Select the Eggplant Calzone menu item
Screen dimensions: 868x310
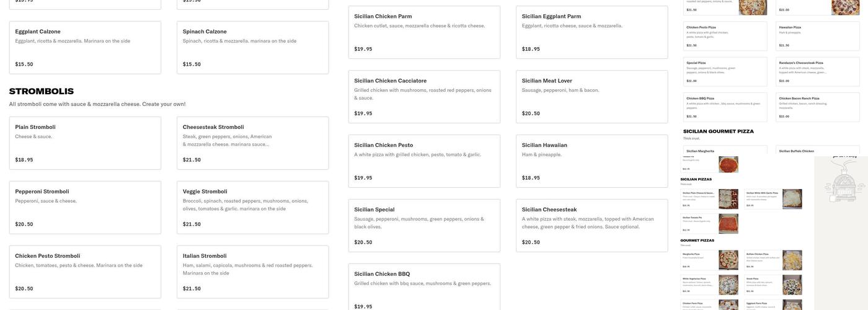pos(85,48)
